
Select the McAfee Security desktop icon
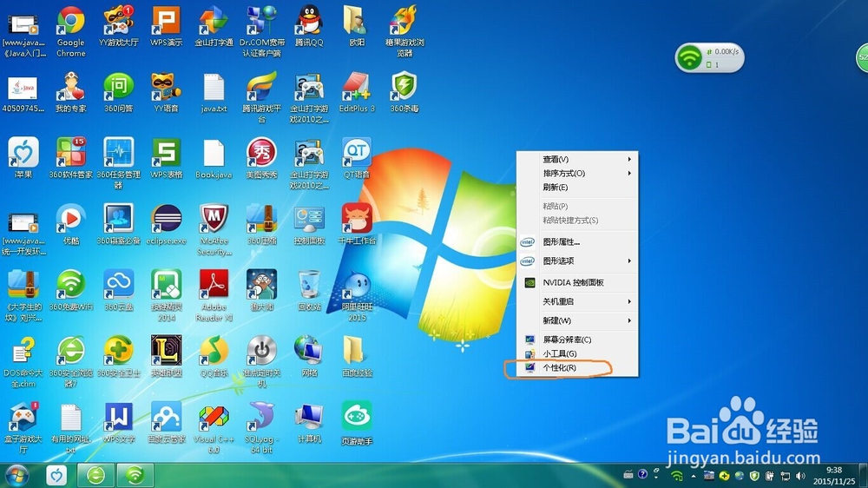[x=214, y=230]
